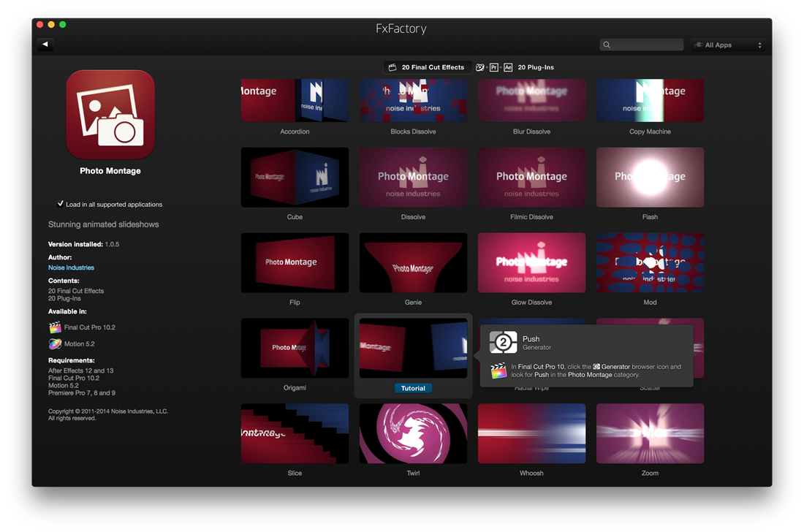
Task: Click the Photo Montage app icon
Action: (x=110, y=114)
